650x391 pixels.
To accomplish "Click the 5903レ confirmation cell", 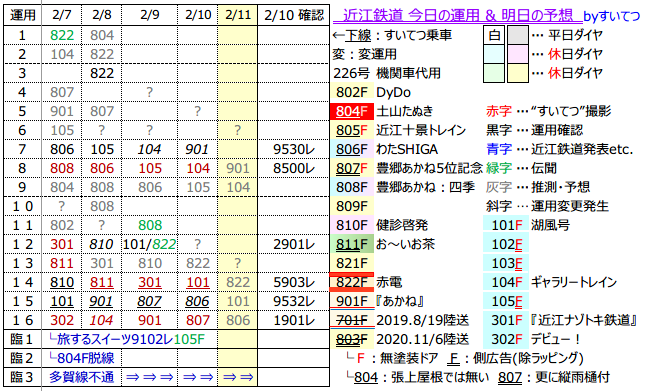I will coord(294,282).
